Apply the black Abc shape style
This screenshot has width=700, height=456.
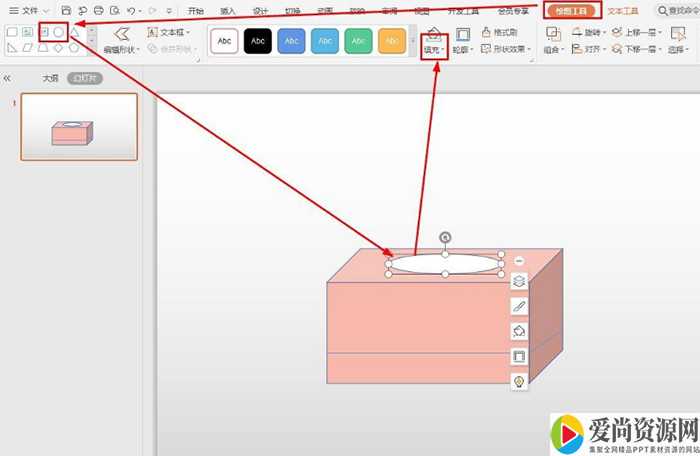pos(258,41)
